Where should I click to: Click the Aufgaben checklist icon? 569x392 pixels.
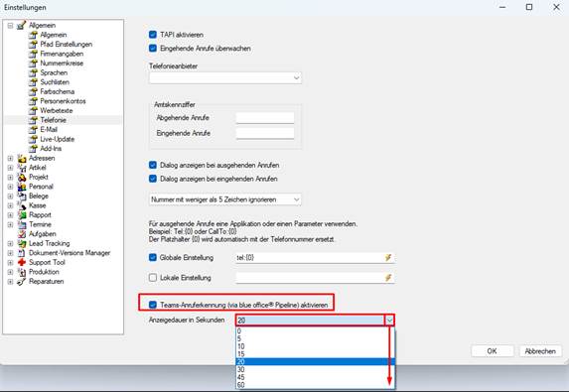[x=22, y=234]
